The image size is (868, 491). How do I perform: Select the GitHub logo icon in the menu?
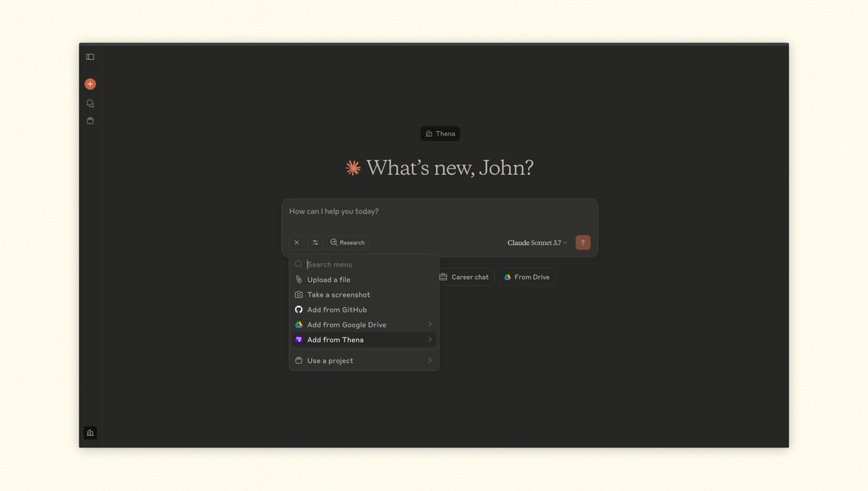299,309
